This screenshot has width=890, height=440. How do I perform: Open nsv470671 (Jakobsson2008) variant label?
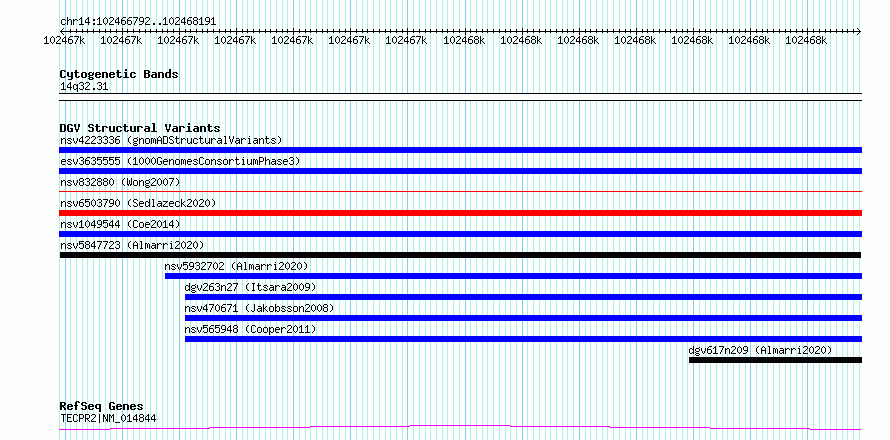[259, 308]
